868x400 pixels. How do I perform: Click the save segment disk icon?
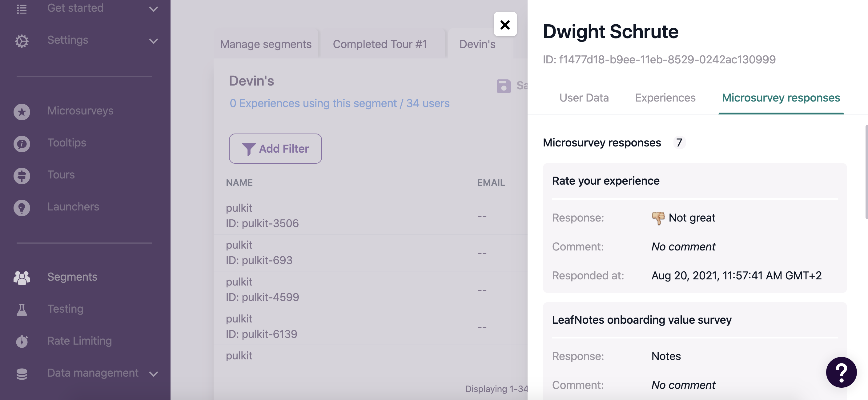504,86
